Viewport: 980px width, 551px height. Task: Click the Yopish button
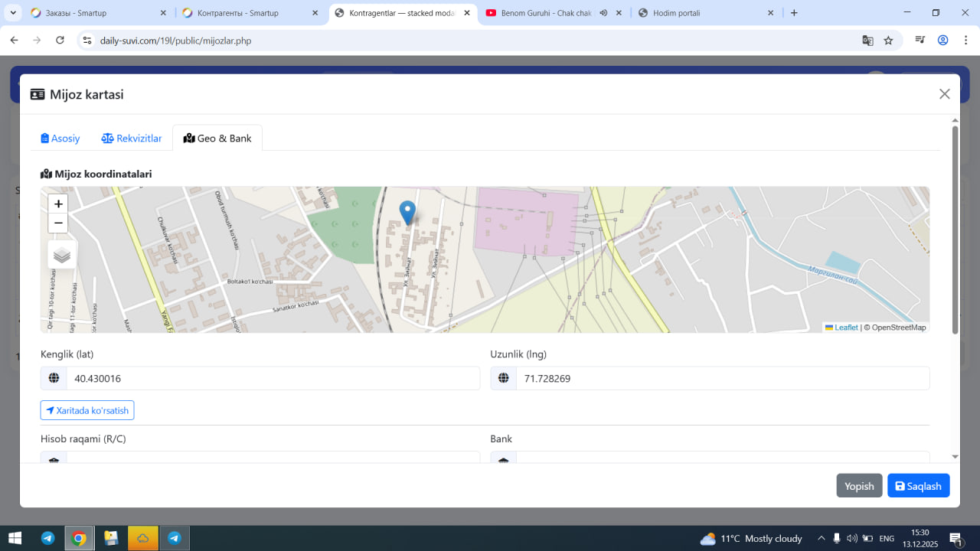click(x=859, y=486)
